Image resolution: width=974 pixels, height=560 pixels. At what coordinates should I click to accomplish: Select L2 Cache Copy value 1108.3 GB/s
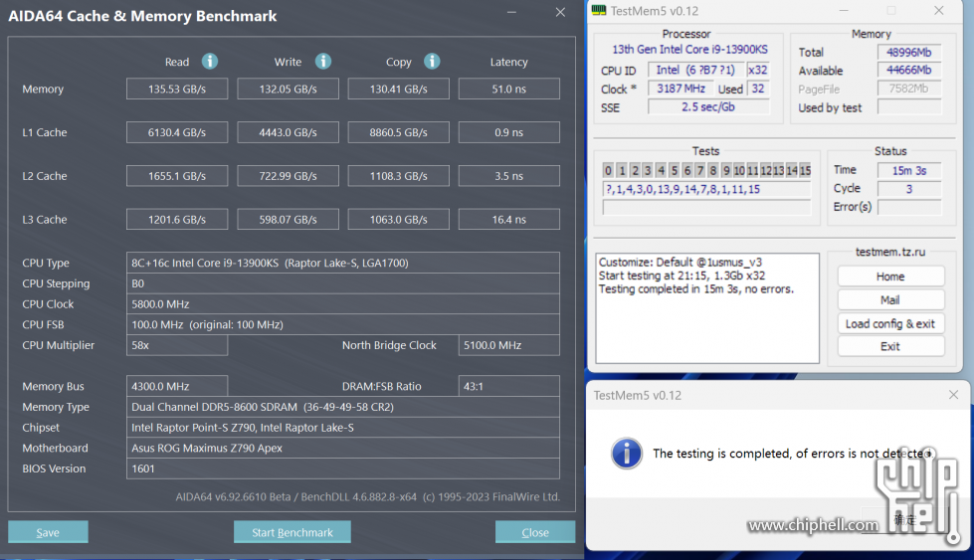click(x=398, y=176)
